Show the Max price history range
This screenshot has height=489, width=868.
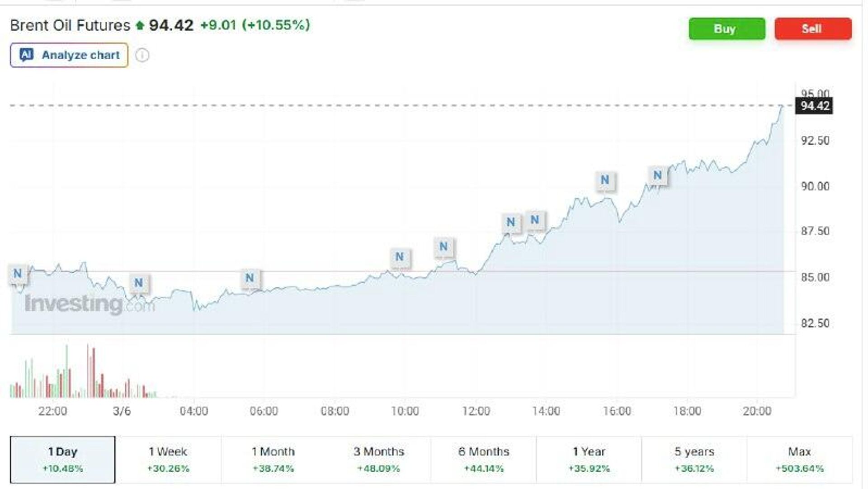(x=800, y=459)
